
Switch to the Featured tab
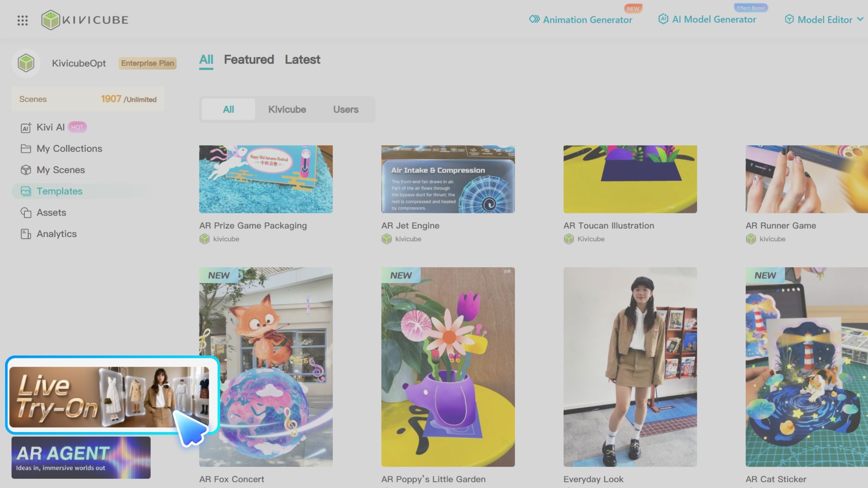249,60
